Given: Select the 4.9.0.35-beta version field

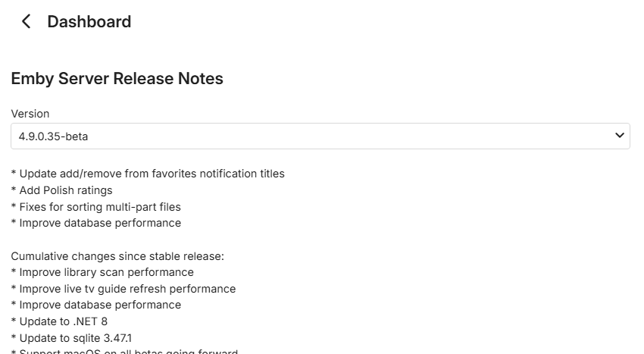Looking at the screenshot, I should pos(303,136).
